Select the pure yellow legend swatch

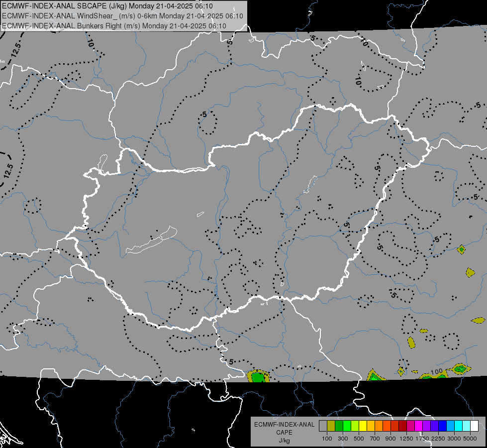tap(363, 426)
